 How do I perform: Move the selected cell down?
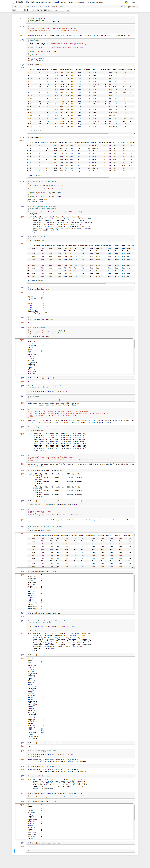35,10
